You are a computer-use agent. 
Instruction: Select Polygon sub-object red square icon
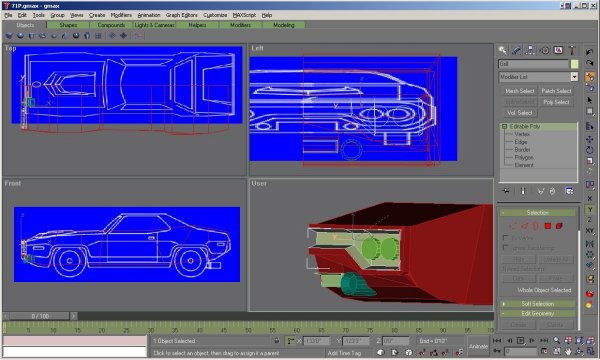click(x=548, y=226)
